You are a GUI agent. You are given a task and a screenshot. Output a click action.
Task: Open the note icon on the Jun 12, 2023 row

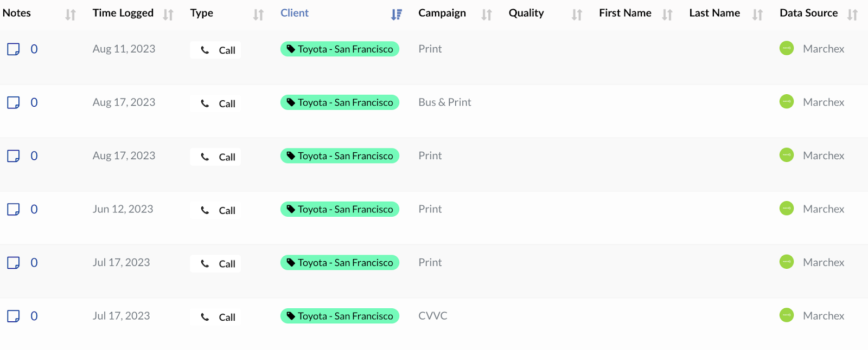point(14,209)
